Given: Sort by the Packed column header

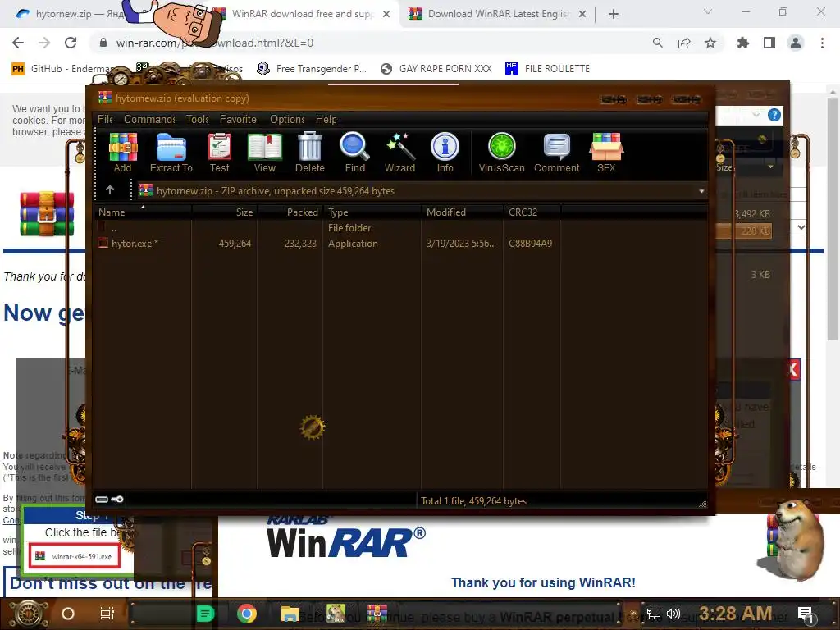Looking at the screenshot, I should (290, 212).
